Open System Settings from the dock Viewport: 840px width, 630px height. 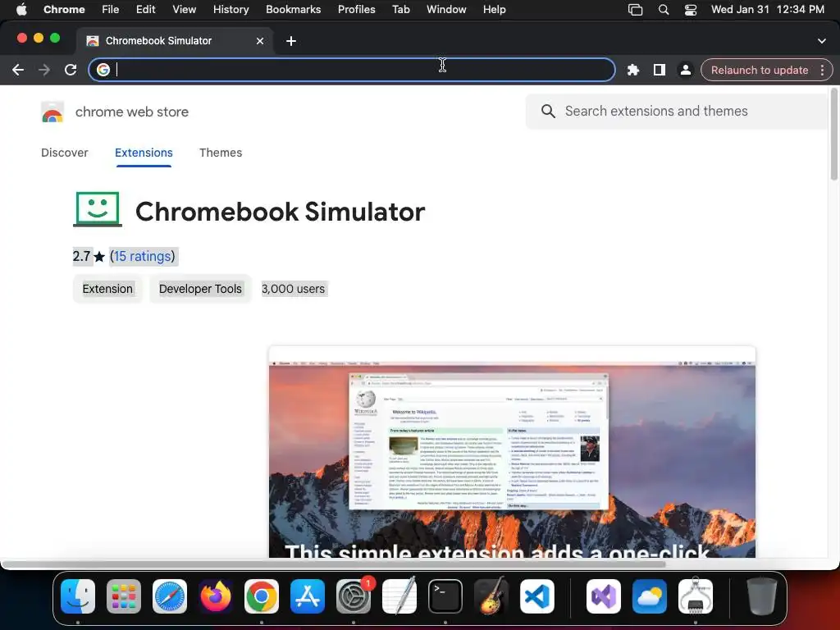(x=354, y=596)
